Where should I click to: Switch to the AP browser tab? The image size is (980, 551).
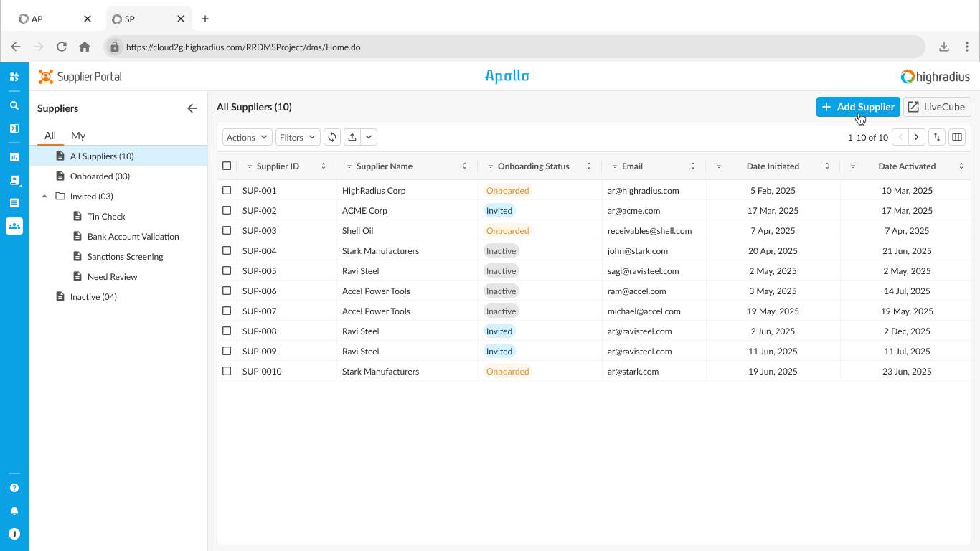coord(57,19)
